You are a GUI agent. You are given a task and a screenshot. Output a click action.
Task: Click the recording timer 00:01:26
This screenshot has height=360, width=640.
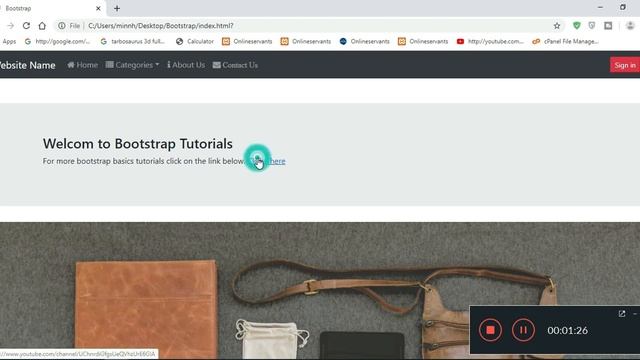click(x=567, y=330)
